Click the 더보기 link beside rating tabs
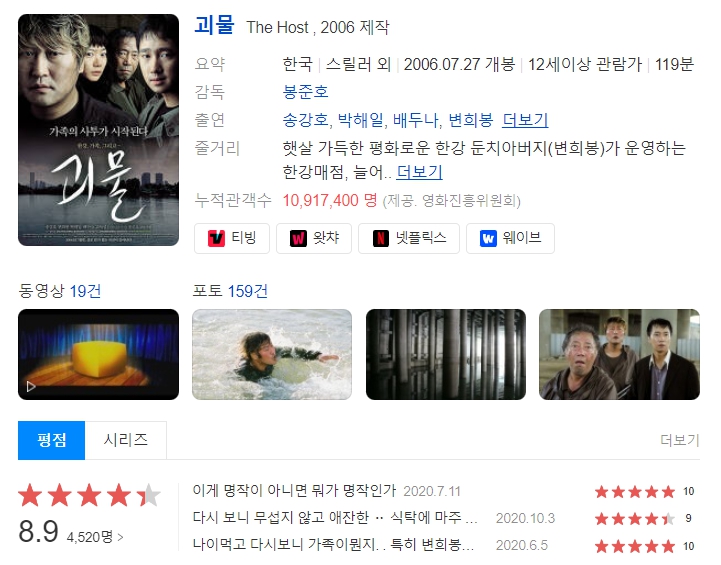 pos(680,440)
